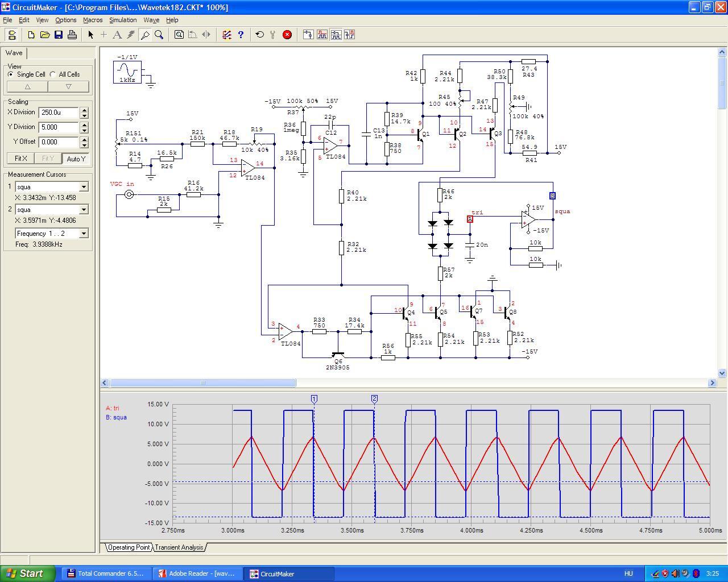Open measurement cursor 1 signal dropdown

84,187
